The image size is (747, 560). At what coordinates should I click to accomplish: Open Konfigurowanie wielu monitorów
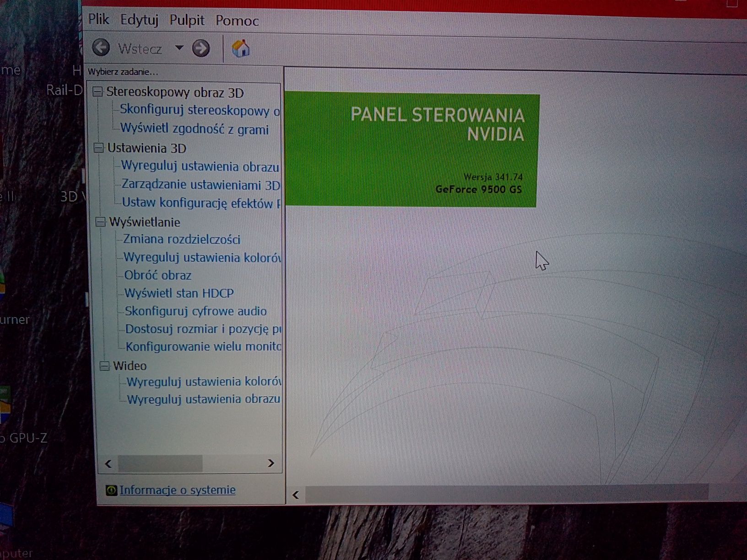(204, 346)
